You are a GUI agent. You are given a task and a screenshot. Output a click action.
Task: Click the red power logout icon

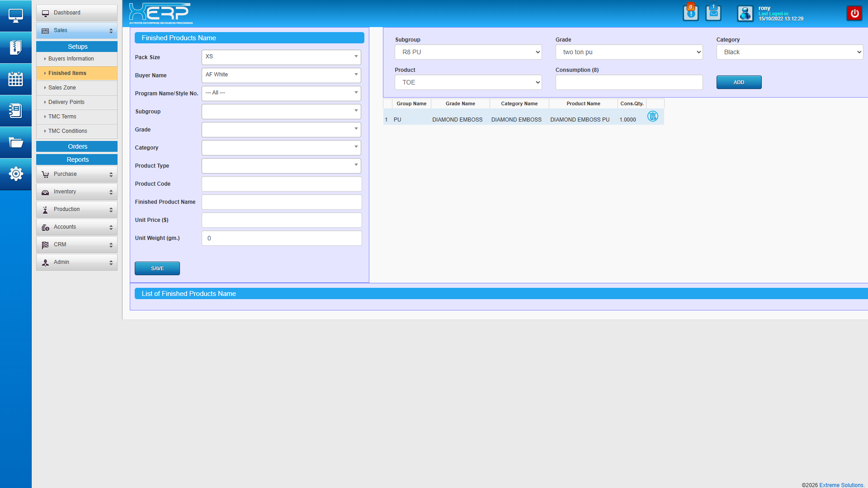[854, 13]
